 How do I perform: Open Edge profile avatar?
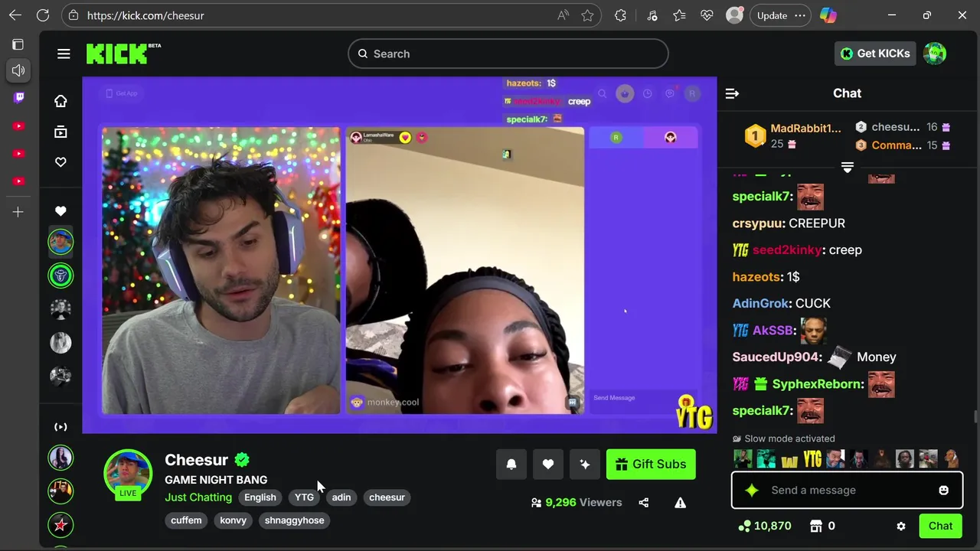tap(734, 15)
